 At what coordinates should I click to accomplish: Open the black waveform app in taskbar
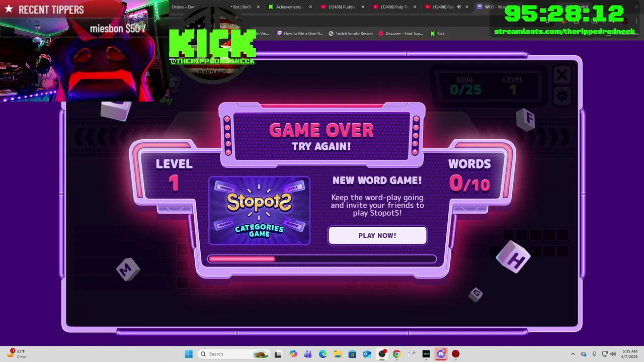pyautogui.click(x=426, y=354)
